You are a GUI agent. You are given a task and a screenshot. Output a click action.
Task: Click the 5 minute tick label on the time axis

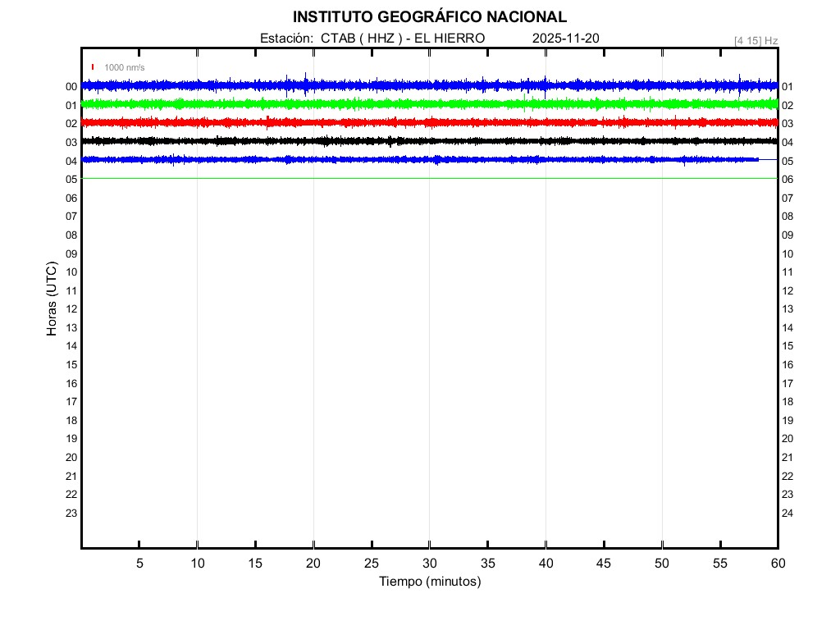pos(139,563)
